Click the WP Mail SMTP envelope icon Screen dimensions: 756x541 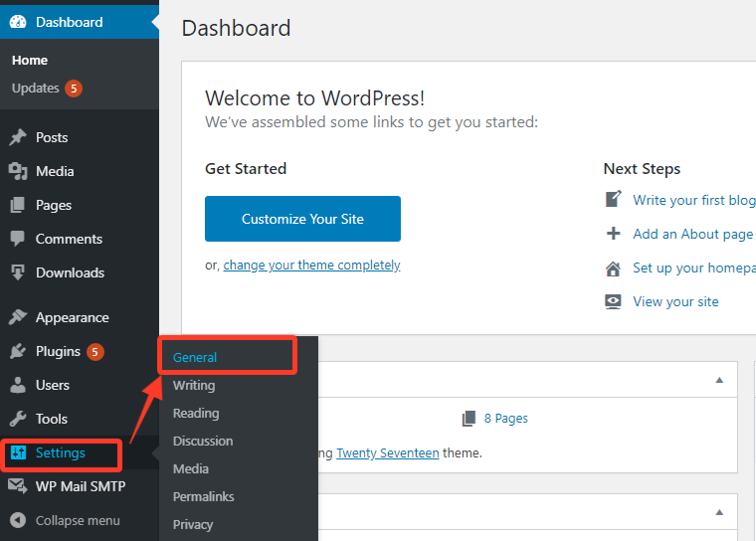(18, 486)
